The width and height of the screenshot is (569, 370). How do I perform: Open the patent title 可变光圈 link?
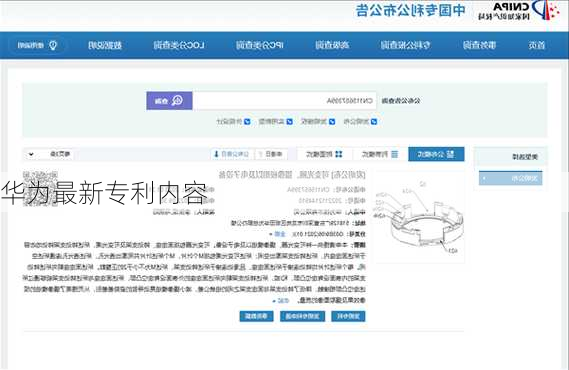[292, 175]
